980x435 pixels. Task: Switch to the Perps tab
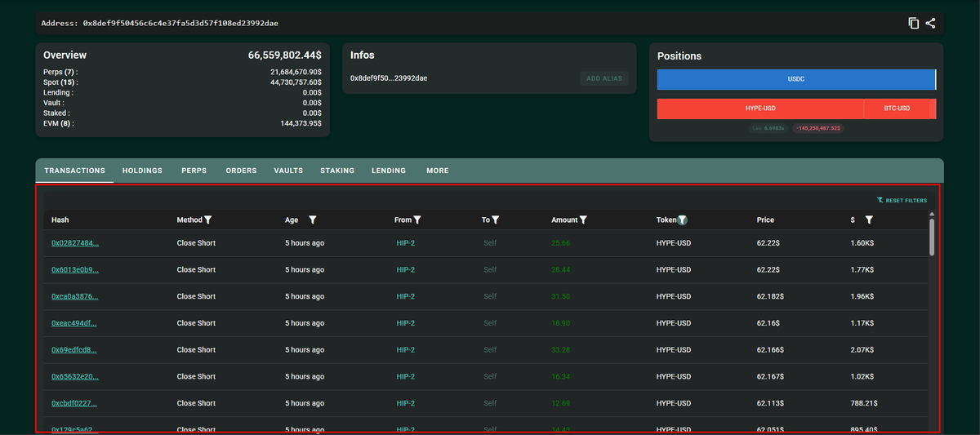[x=194, y=171]
